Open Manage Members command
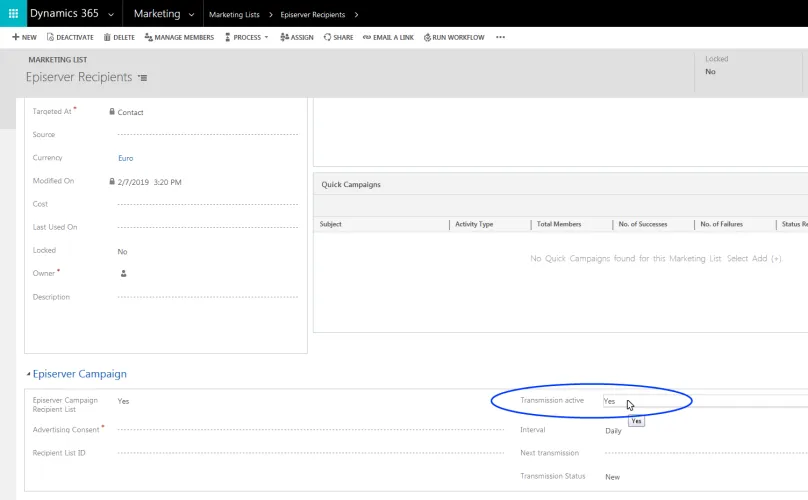 pyautogui.click(x=179, y=37)
